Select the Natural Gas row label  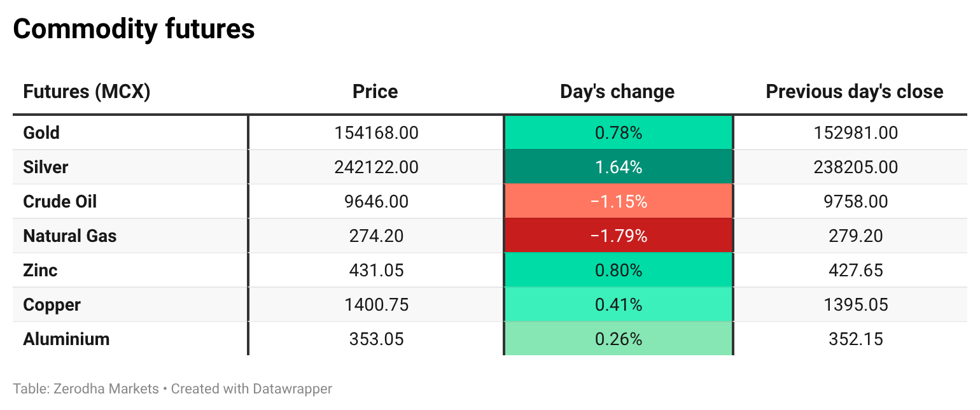[x=70, y=236]
